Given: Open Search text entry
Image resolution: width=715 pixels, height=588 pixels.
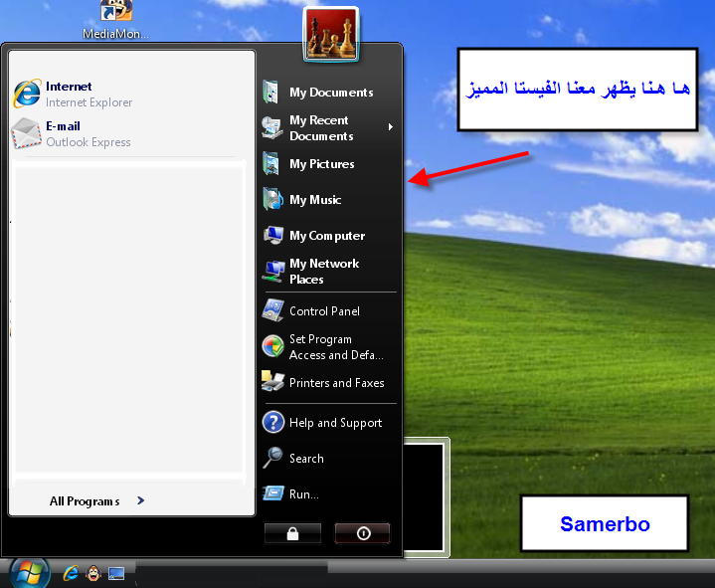Looking at the screenshot, I should click(x=306, y=459).
